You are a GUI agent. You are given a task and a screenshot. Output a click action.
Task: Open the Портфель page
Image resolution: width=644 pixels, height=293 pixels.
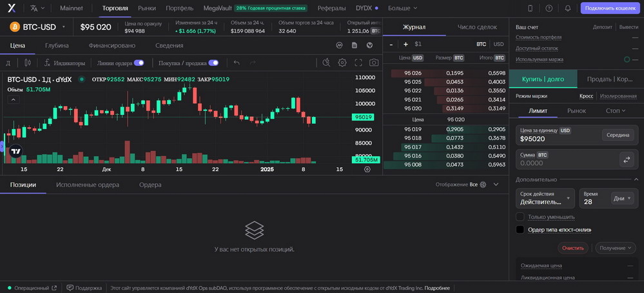click(179, 8)
